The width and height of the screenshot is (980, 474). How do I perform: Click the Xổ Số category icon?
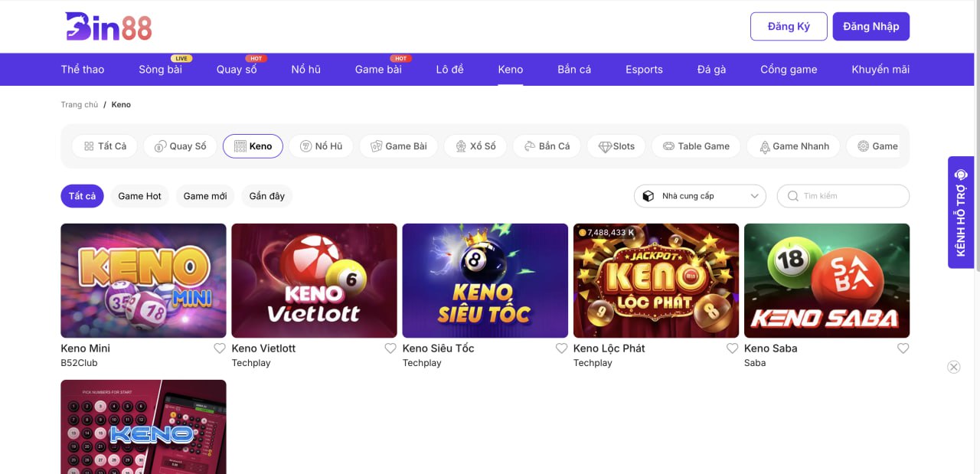coord(460,146)
